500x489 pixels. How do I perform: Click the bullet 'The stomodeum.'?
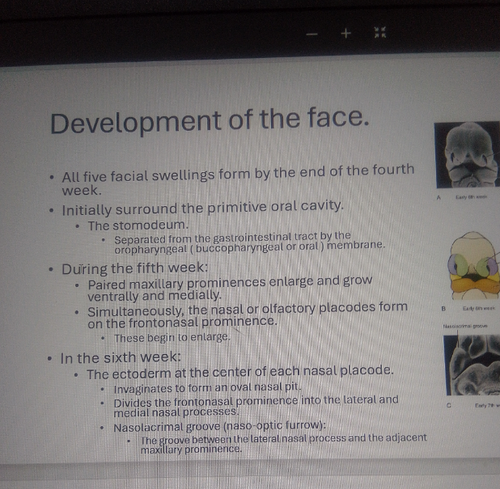point(138,225)
